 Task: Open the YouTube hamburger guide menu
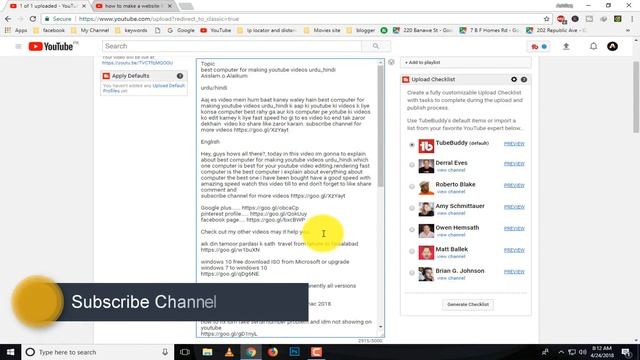tap(18, 47)
